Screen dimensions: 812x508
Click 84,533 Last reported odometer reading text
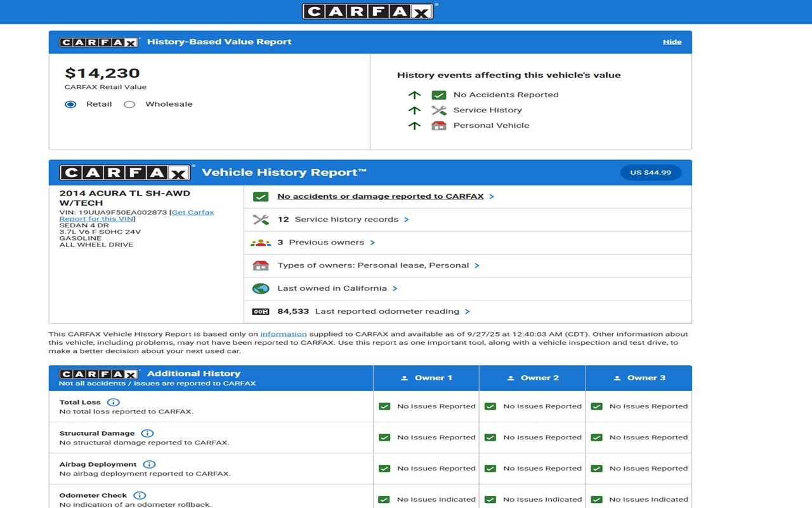pos(369,311)
